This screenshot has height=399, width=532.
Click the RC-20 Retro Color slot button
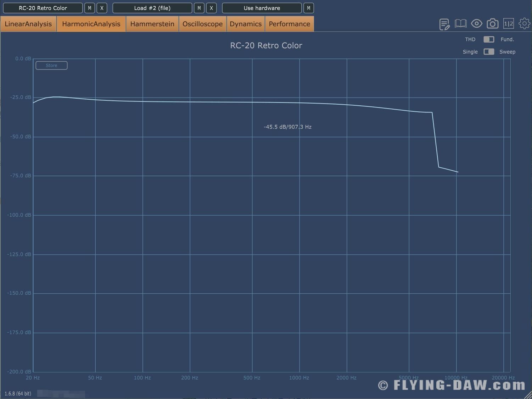pyautogui.click(x=43, y=8)
